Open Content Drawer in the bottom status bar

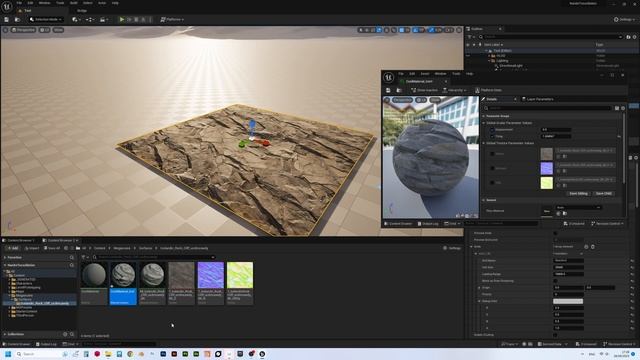(17, 344)
